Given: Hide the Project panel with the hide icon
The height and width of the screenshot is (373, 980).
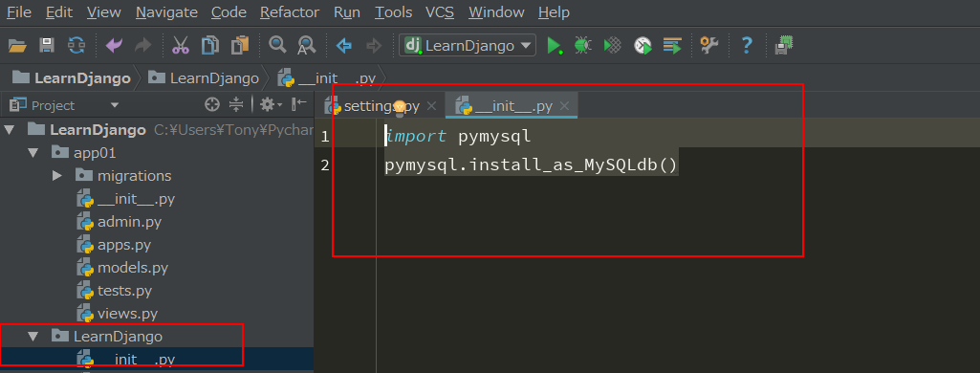Looking at the screenshot, I should (299, 104).
